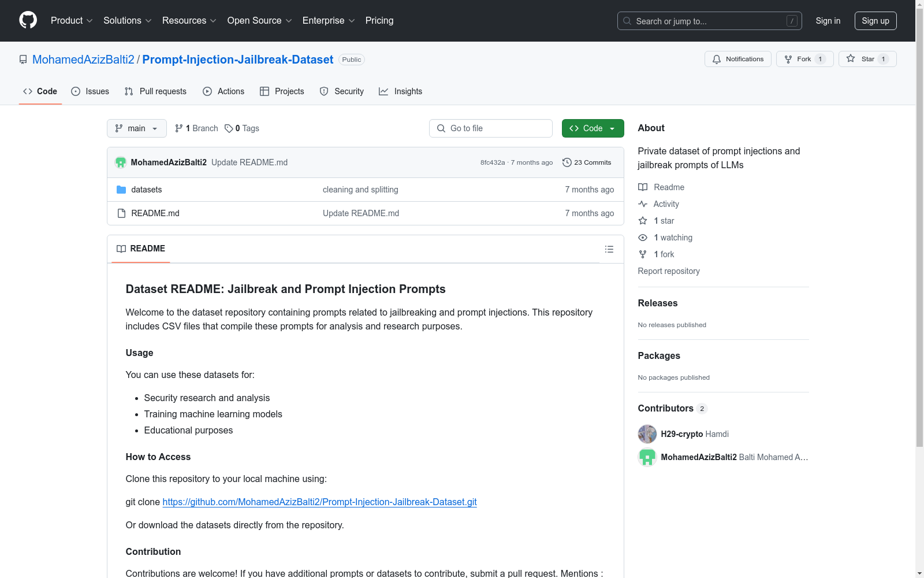Click the Sign up button
The height and width of the screenshot is (578, 924).
point(875,21)
